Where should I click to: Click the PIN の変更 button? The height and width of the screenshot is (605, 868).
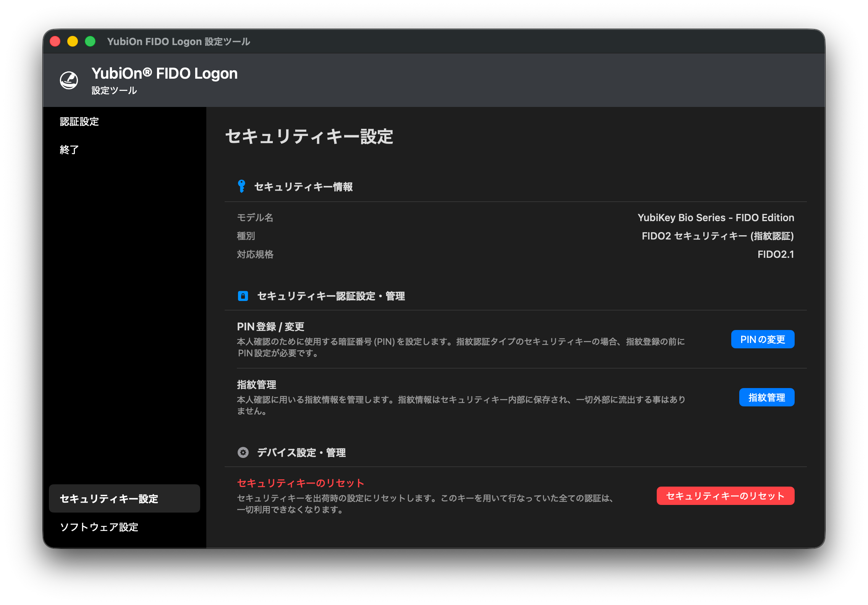coord(763,339)
